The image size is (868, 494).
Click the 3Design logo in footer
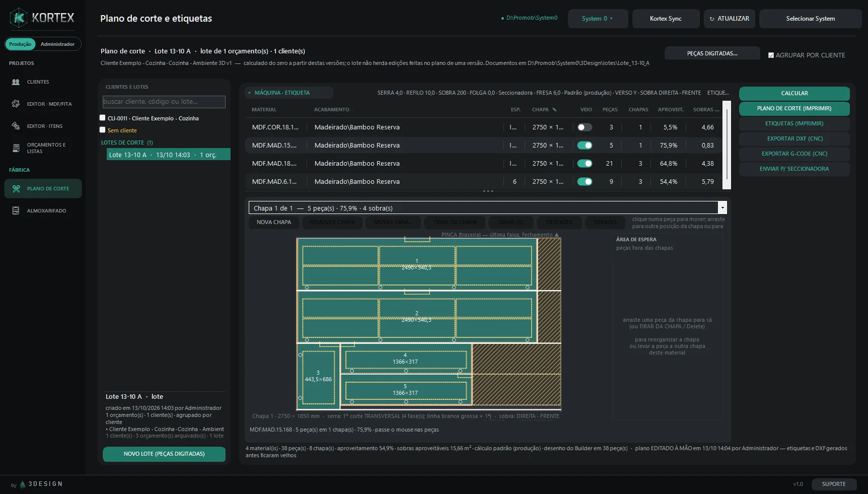pos(41,484)
